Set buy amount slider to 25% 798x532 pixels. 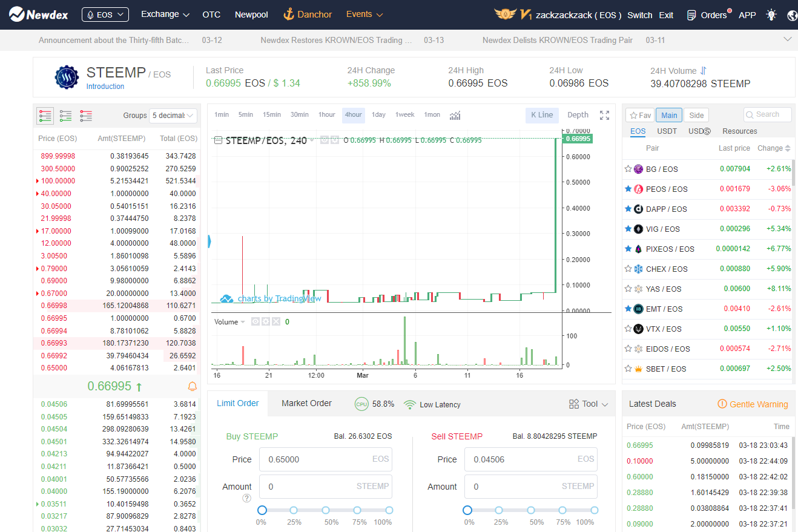pos(294,510)
